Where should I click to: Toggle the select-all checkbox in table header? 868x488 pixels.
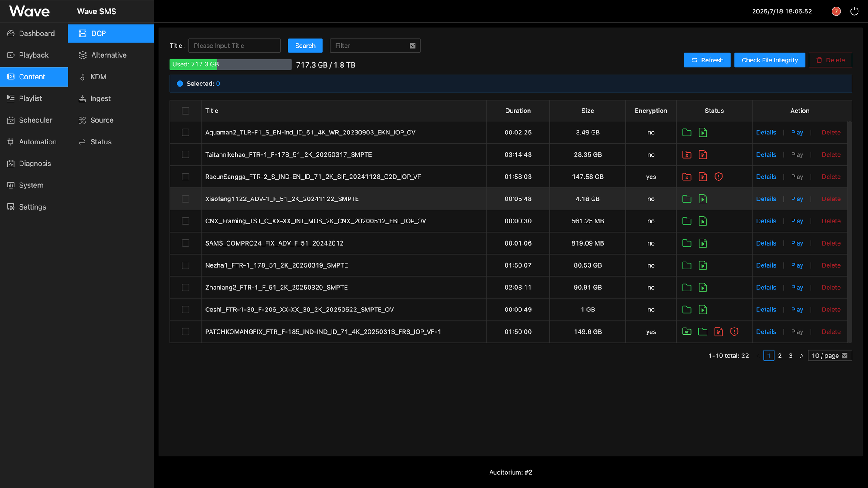pos(185,111)
